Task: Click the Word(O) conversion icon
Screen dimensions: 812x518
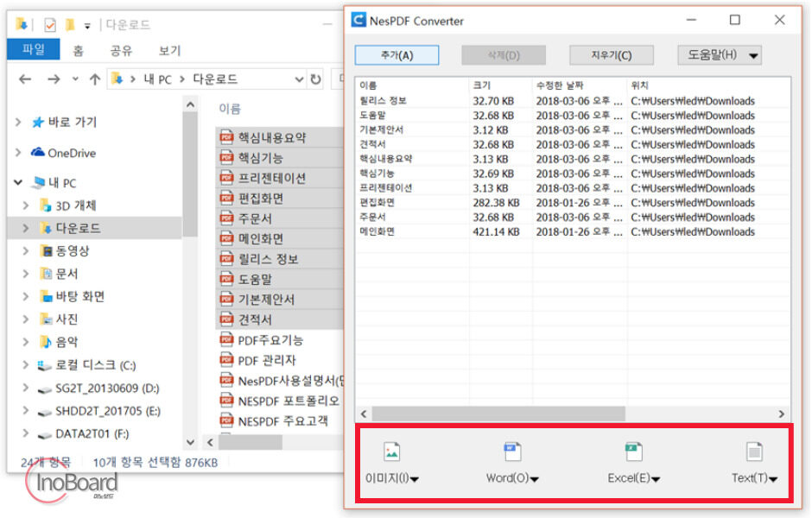Action: [512, 452]
